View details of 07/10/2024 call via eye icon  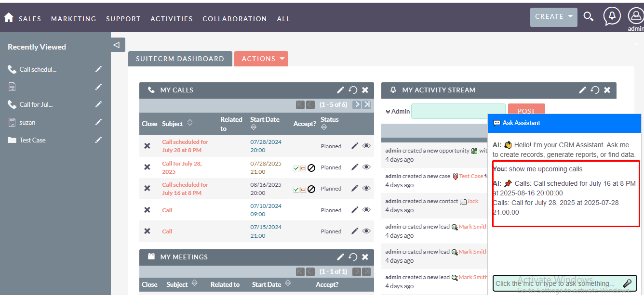[x=366, y=210]
